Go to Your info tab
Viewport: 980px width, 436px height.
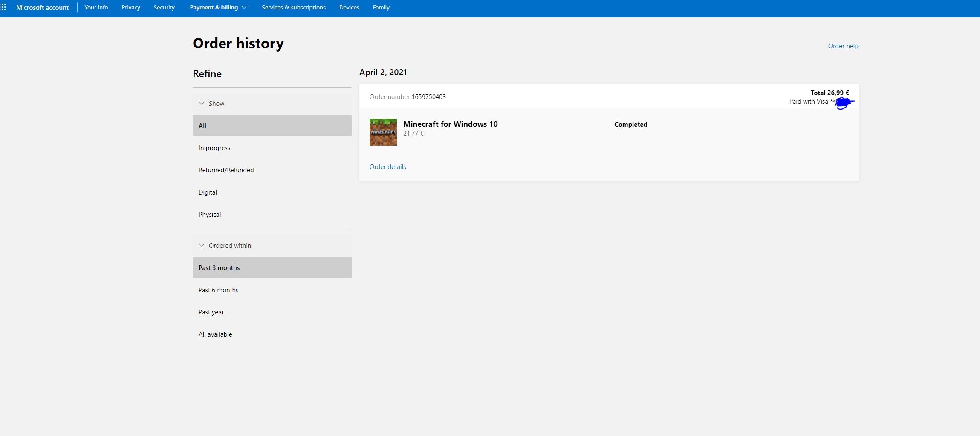[x=96, y=7]
